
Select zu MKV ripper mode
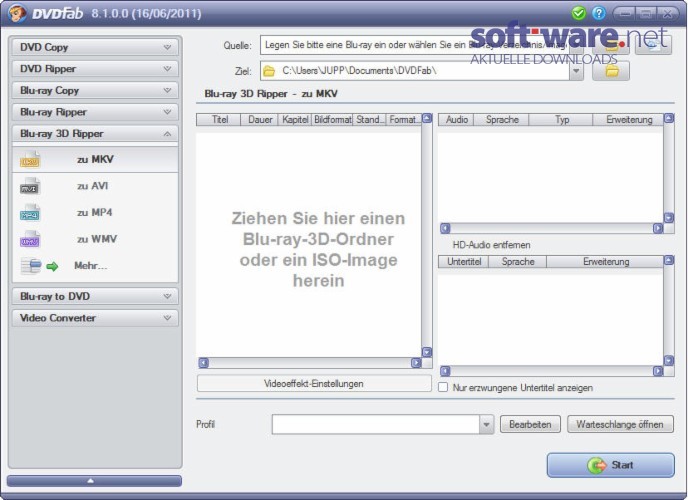(x=95, y=160)
